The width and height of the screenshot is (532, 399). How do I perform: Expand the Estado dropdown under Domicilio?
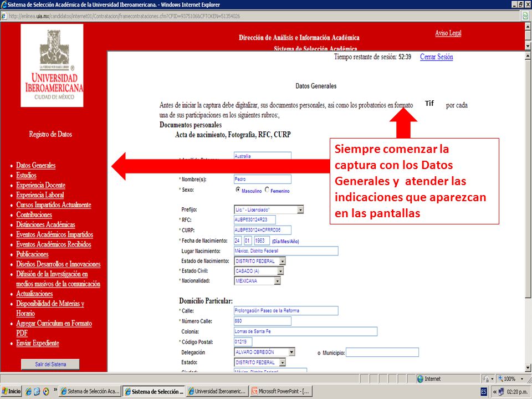point(282,362)
